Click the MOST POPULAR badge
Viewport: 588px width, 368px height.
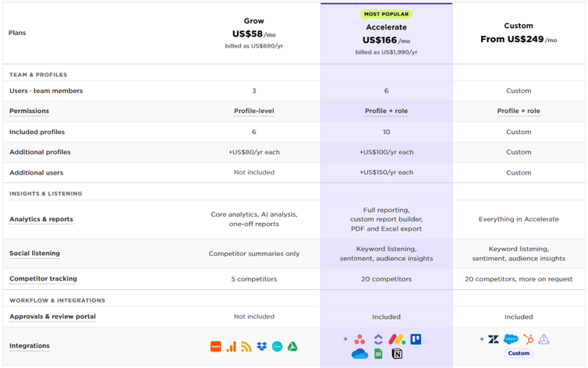click(x=386, y=14)
